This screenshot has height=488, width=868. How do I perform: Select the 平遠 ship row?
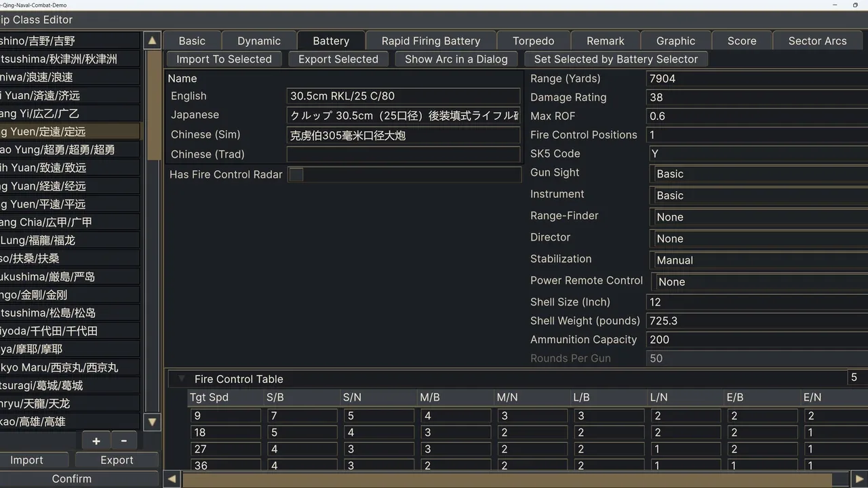70,204
